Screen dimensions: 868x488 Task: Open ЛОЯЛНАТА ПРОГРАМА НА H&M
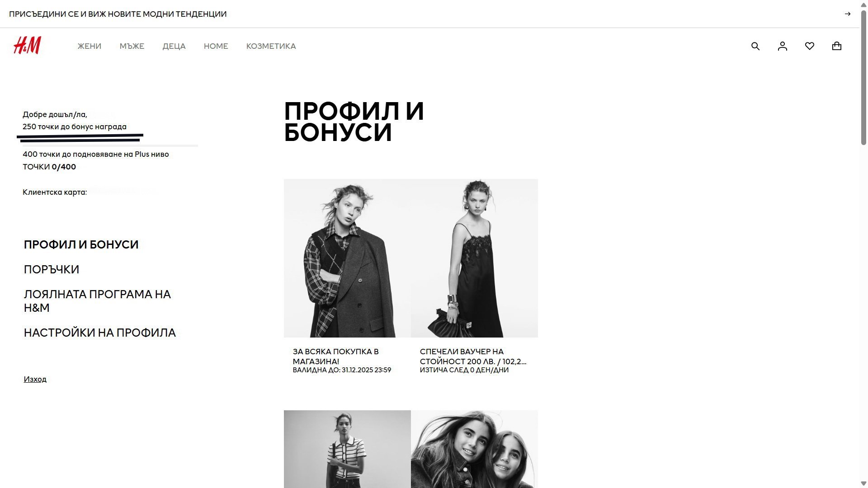pos(97,301)
